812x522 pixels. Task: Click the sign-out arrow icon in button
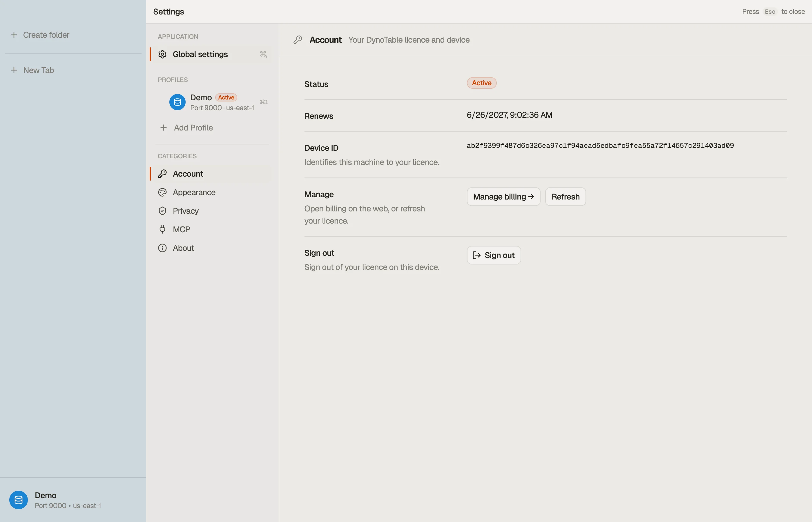477,255
